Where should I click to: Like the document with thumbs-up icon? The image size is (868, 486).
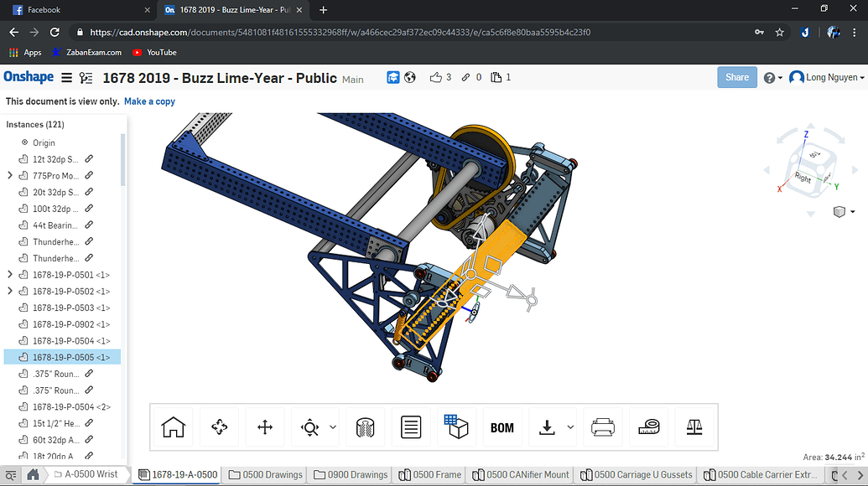coord(435,78)
